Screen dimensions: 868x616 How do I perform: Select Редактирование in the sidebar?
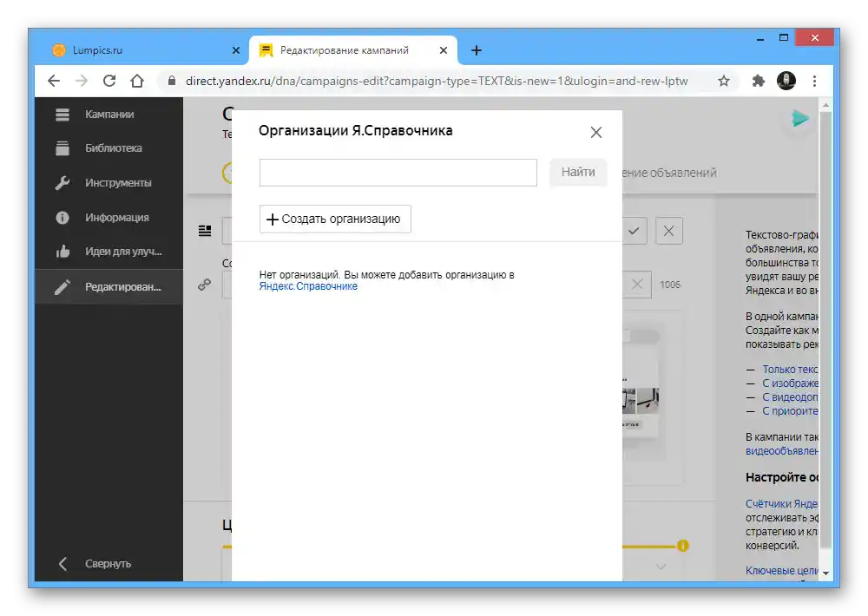109,286
